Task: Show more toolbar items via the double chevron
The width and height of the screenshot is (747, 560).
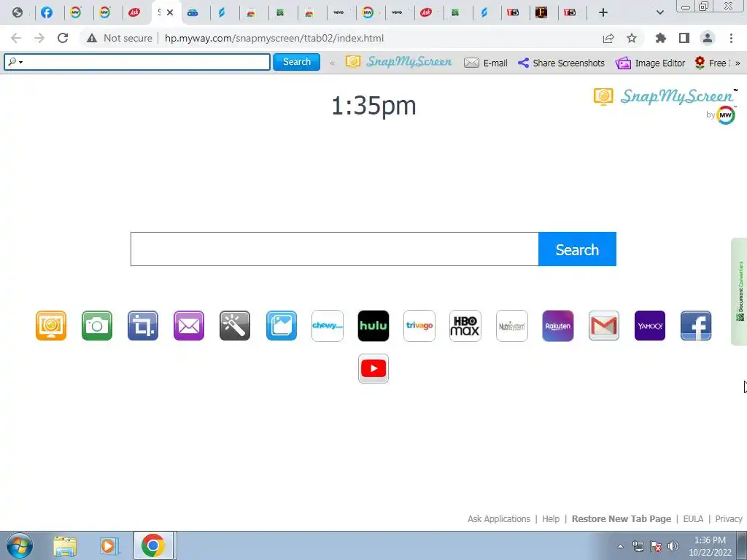Action: pyautogui.click(x=738, y=63)
